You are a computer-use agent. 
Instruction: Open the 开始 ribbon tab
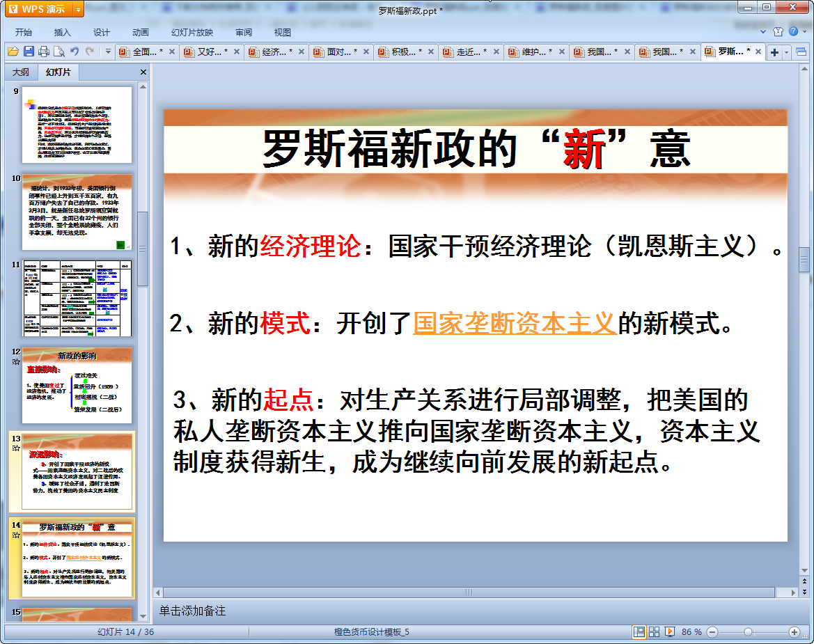click(24, 32)
